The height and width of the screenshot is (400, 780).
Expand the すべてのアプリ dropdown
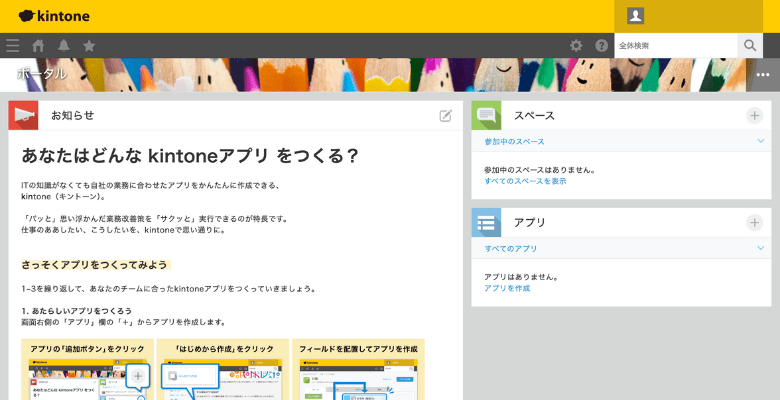pyautogui.click(x=760, y=248)
